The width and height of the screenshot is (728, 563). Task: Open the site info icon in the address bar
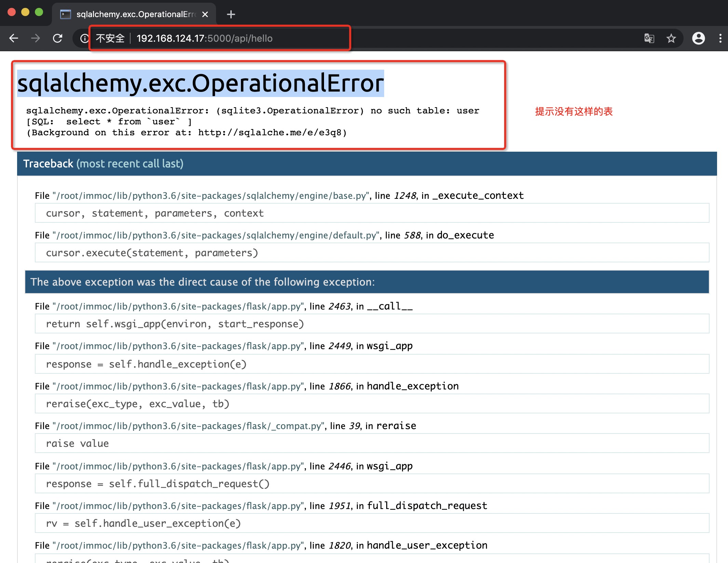84,38
